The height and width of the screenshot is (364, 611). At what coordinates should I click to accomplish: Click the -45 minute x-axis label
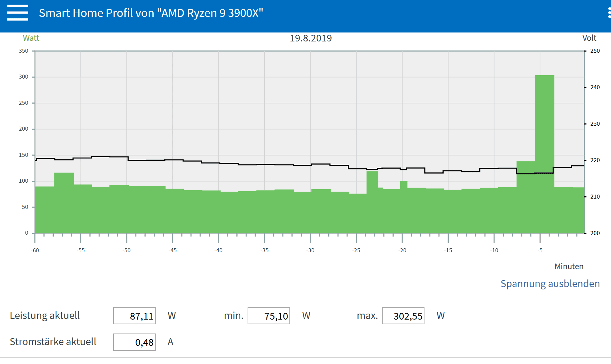pos(173,250)
